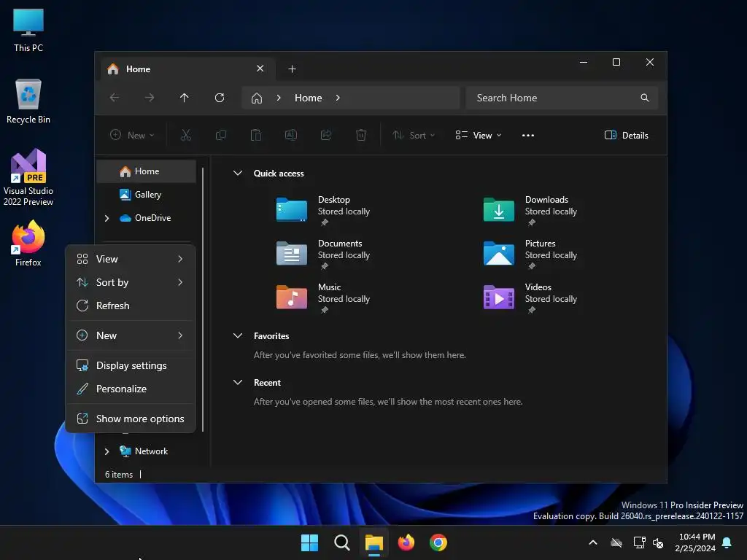Show hidden system tray icons
The width and height of the screenshot is (747, 560).
click(593, 542)
